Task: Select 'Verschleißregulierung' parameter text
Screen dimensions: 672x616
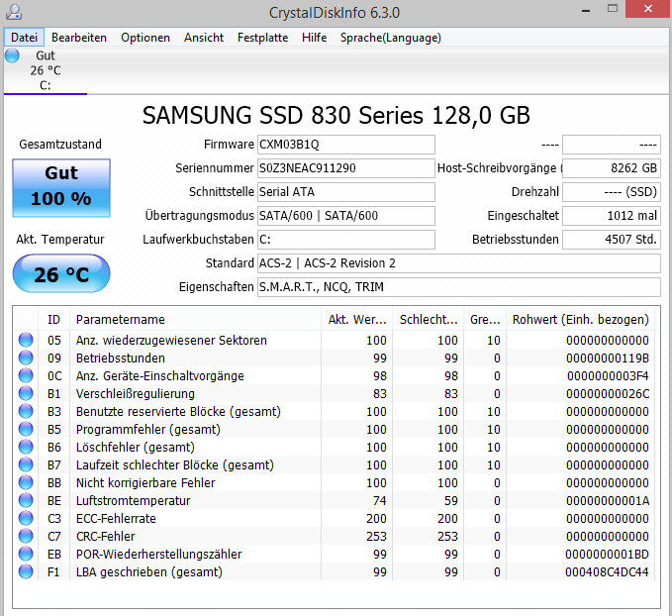Action: pyautogui.click(x=136, y=394)
